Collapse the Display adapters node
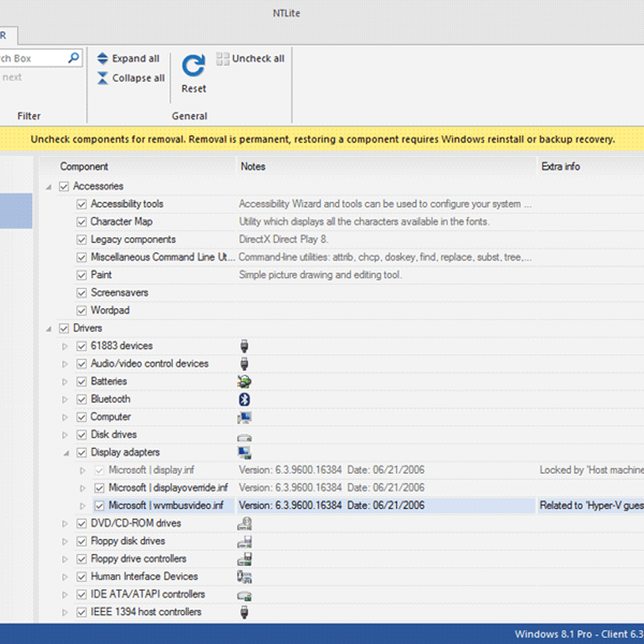 click(66, 453)
